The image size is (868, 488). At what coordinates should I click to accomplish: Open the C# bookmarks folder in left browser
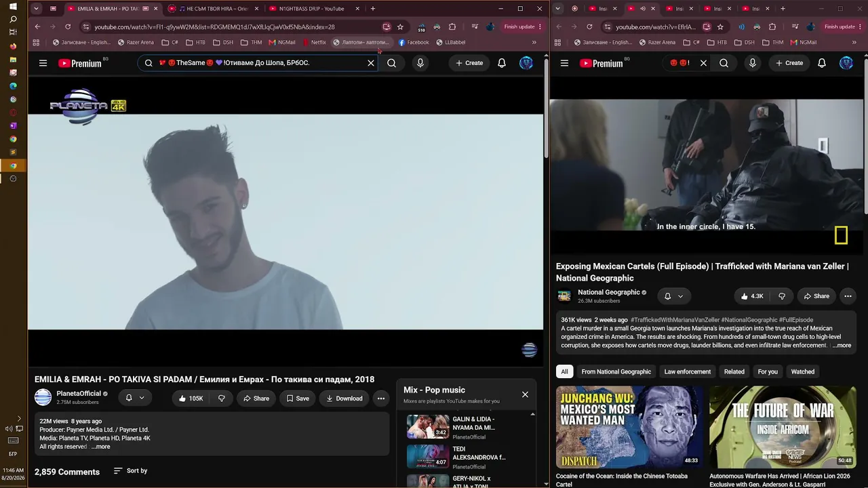pyautogui.click(x=170, y=42)
